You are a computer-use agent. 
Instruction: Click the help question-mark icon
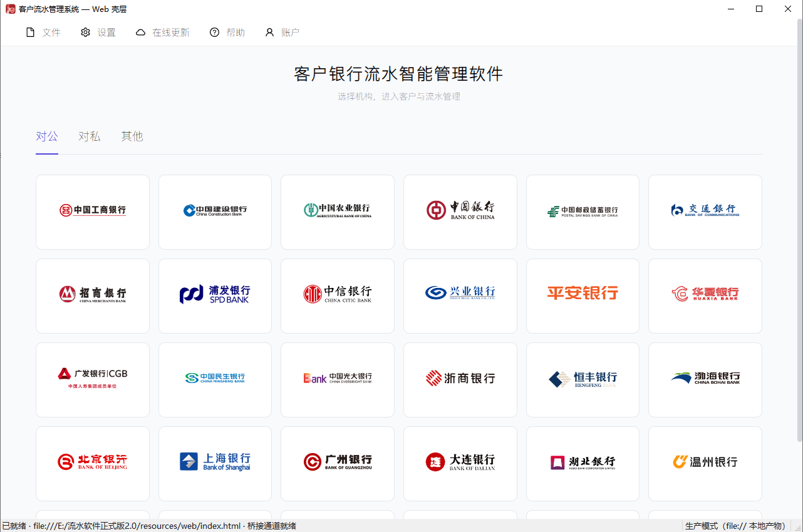coord(214,33)
